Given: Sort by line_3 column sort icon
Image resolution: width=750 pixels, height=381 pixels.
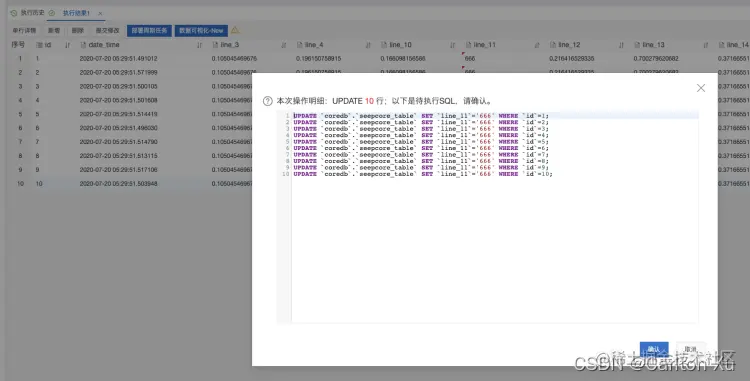Looking at the screenshot, I should 284,45.
